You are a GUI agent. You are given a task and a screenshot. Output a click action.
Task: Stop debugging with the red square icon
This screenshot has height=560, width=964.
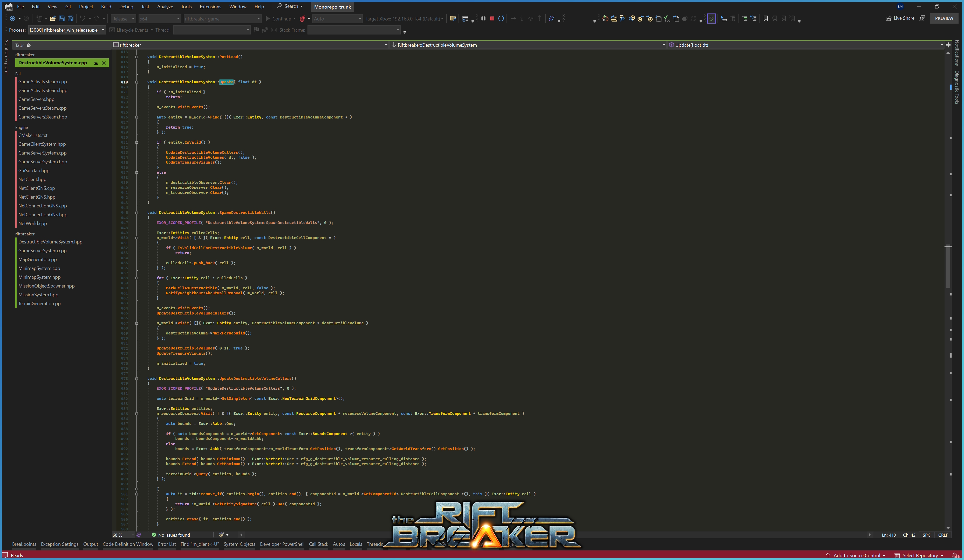(x=492, y=18)
